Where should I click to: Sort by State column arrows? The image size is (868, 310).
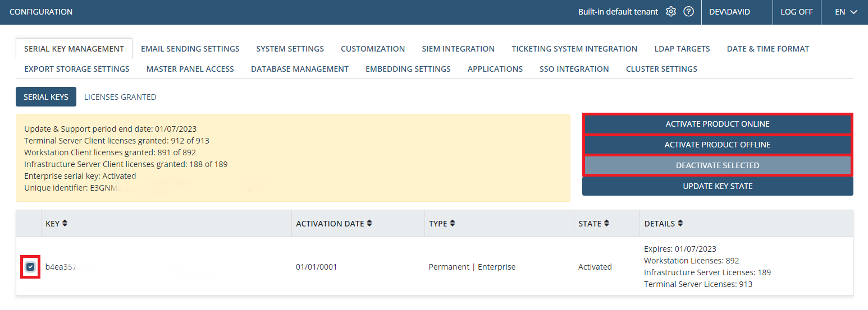606,224
